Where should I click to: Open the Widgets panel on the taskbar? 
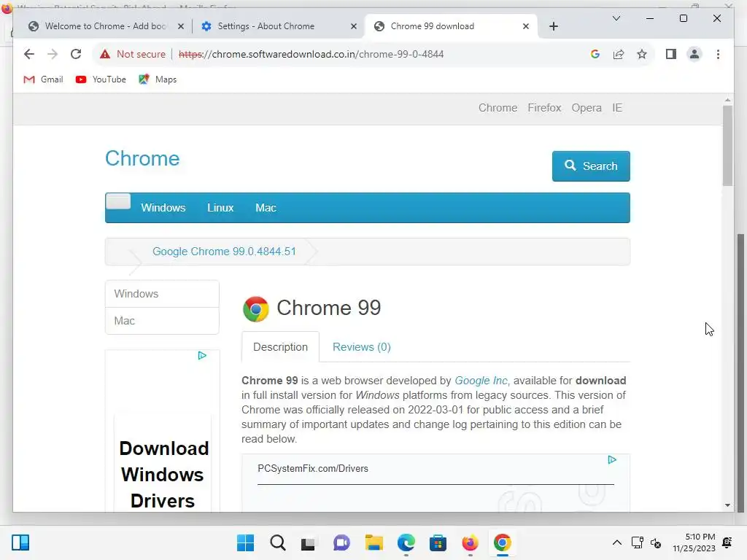coord(20,542)
